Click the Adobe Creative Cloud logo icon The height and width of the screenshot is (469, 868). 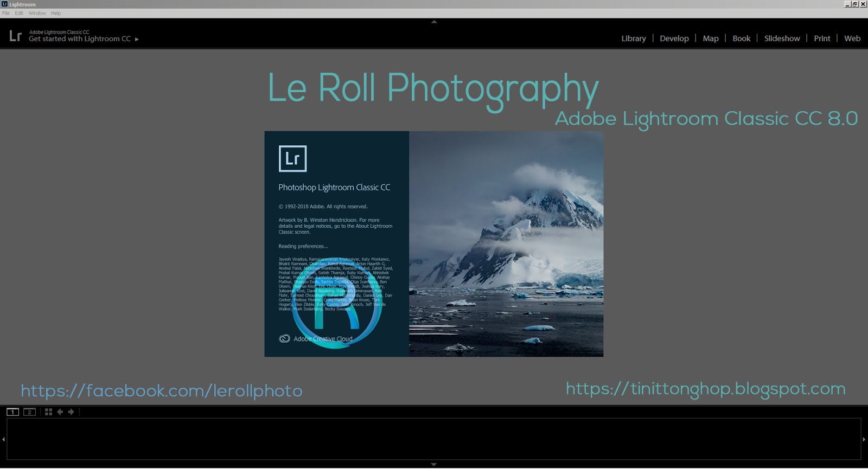(284, 339)
